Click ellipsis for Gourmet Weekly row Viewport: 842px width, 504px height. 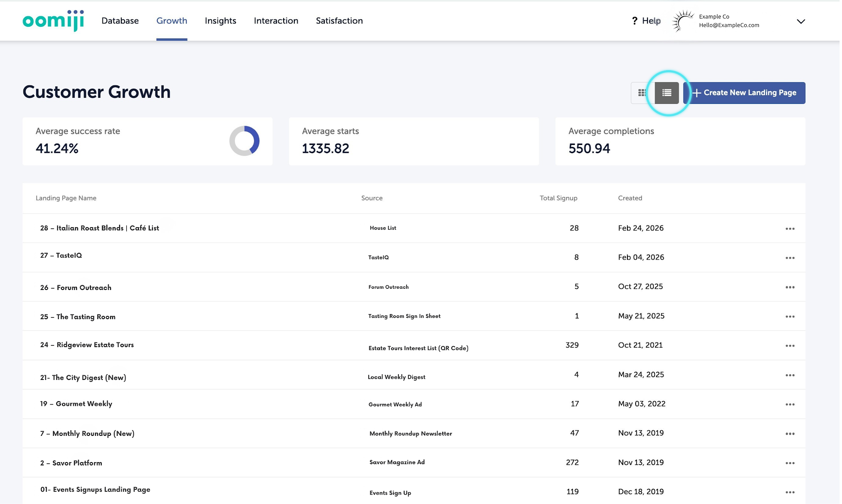pos(790,405)
